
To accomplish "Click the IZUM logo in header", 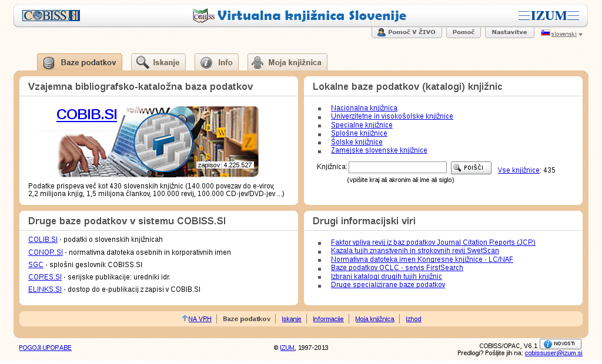I will pos(549,16).
